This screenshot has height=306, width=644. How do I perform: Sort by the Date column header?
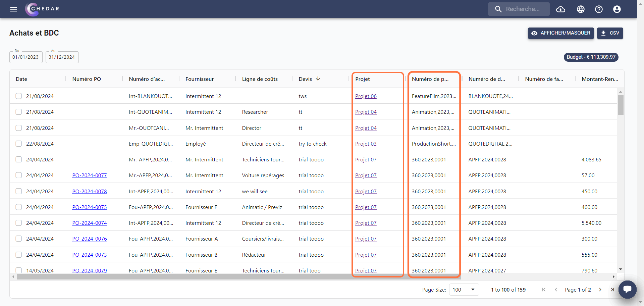[21, 79]
